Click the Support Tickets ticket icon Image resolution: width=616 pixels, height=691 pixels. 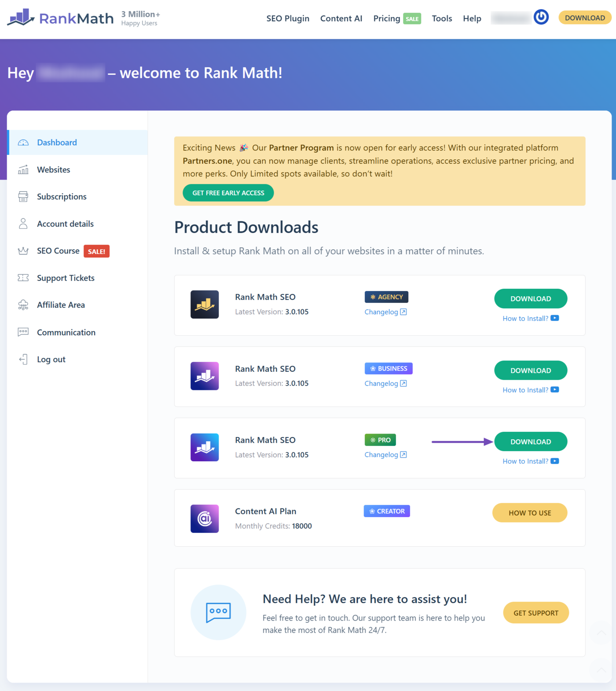click(x=23, y=278)
